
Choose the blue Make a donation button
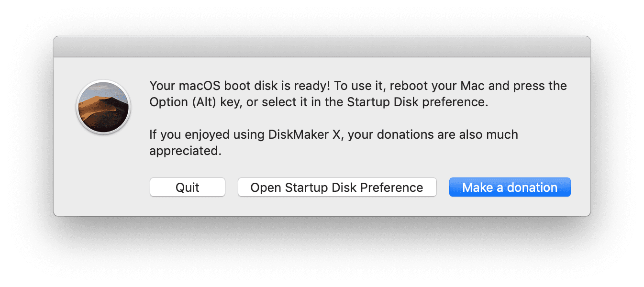pyautogui.click(x=510, y=187)
